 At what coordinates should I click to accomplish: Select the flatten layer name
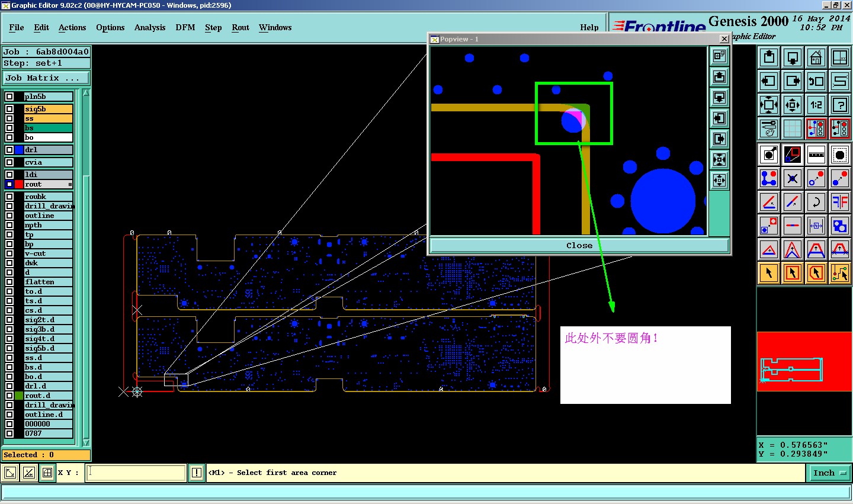(x=49, y=282)
